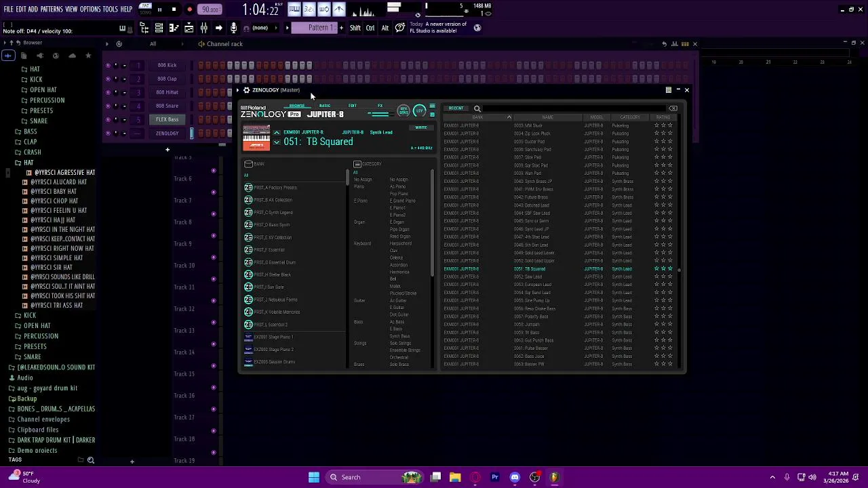Click the Windows Start button
The image size is (868, 488).
(314, 477)
